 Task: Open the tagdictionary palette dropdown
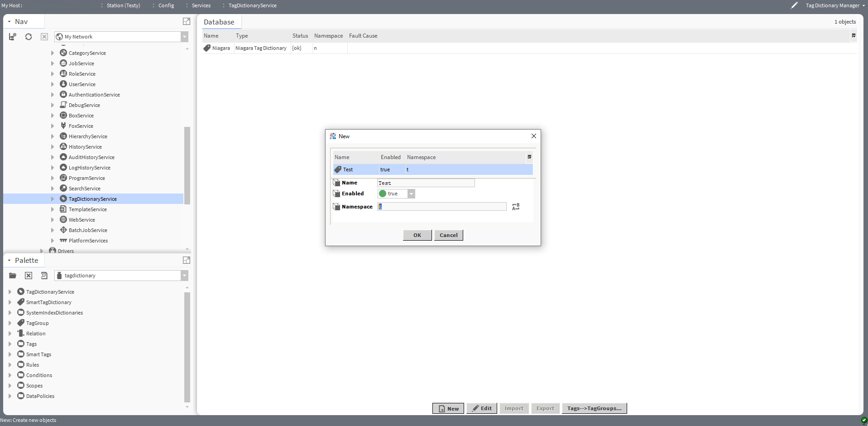pos(184,276)
